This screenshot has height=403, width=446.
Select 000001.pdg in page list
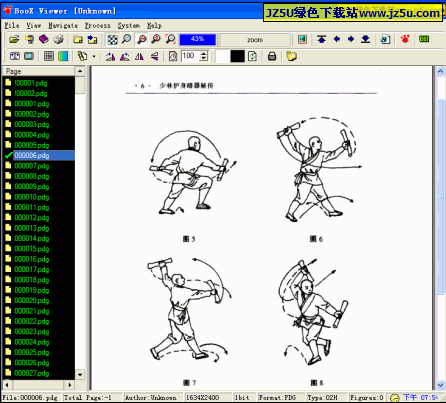point(32,104)
